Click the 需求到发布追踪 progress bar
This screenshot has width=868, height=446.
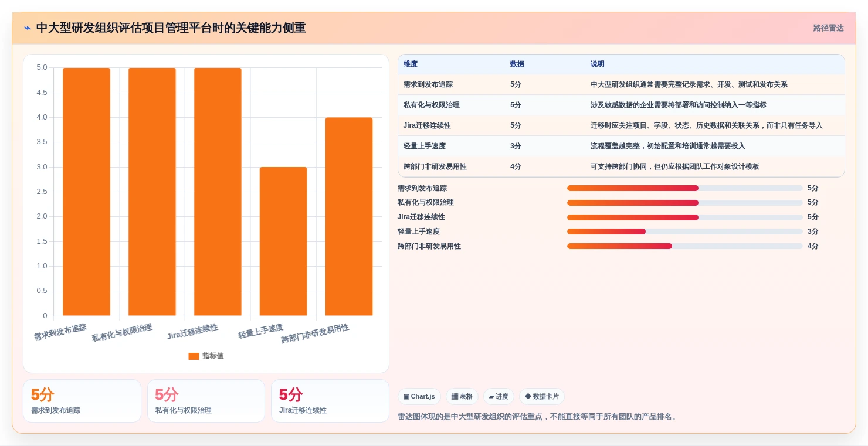tap(685, 188)
